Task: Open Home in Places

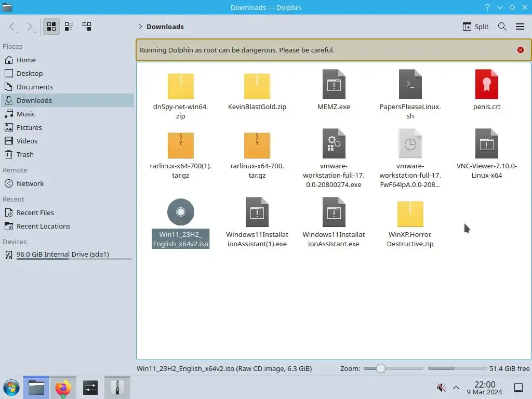Action: 67,60
